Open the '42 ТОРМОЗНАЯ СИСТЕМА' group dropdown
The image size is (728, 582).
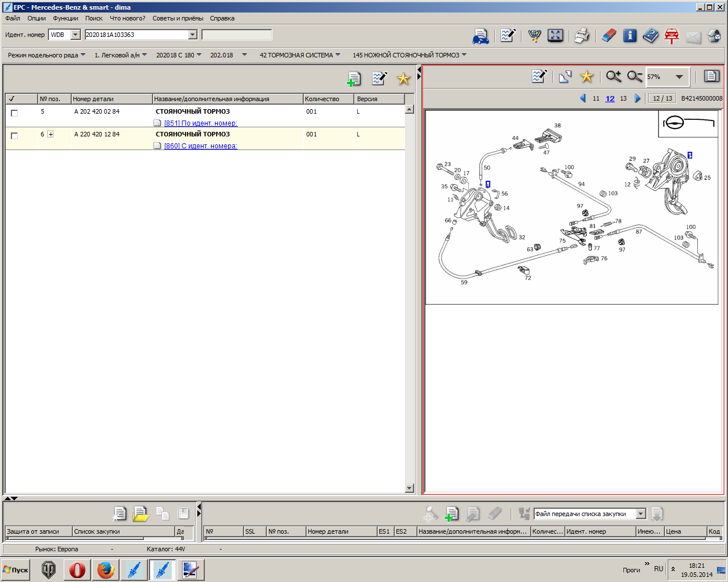pyautogui.click(x=300, y=55)
